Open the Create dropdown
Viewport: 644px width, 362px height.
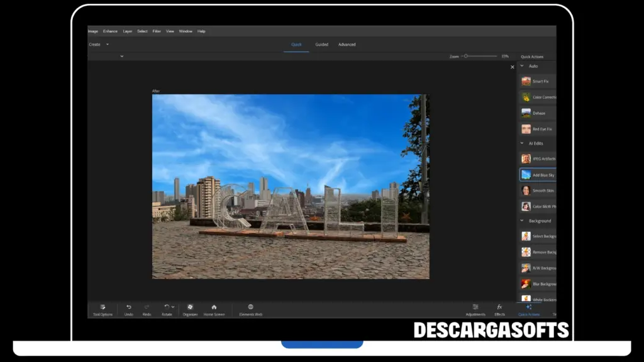click(98, 44)
